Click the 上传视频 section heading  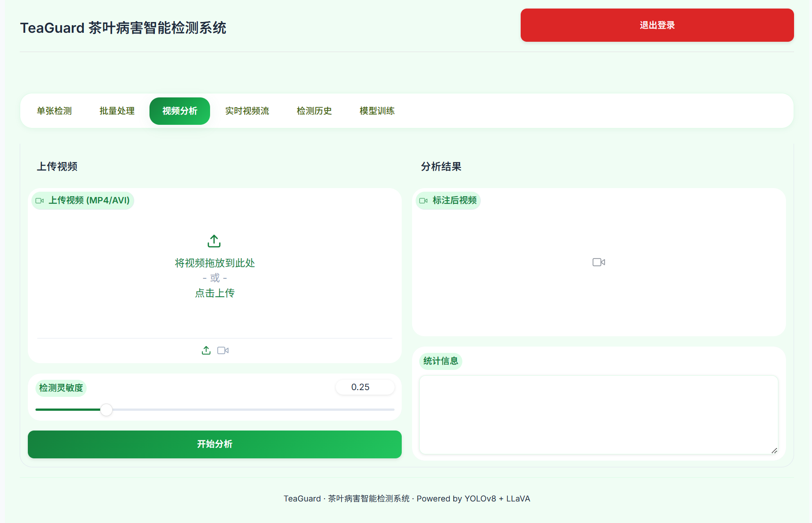pos(57,167)
